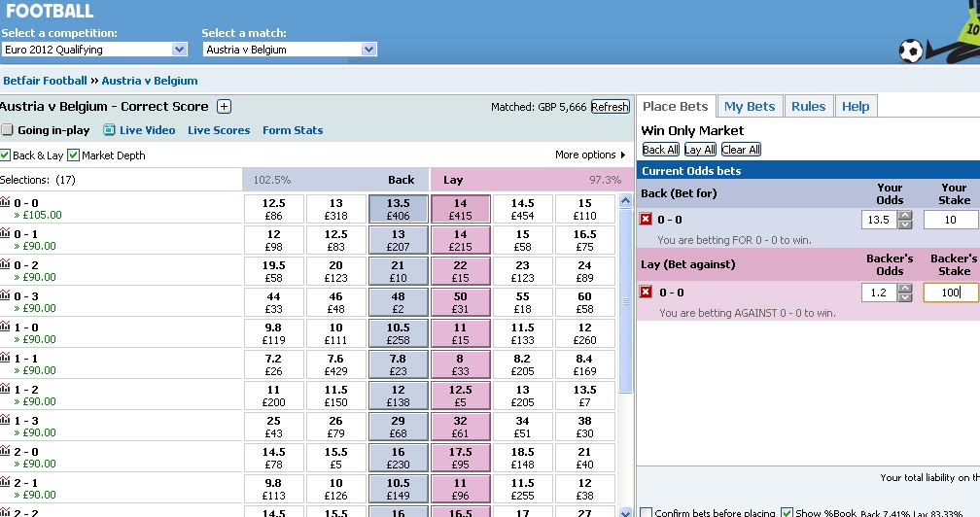Screen dimensions: 980x517
Task: Click the selections list scrollbar thumb
Action: [x=626, y=301]
